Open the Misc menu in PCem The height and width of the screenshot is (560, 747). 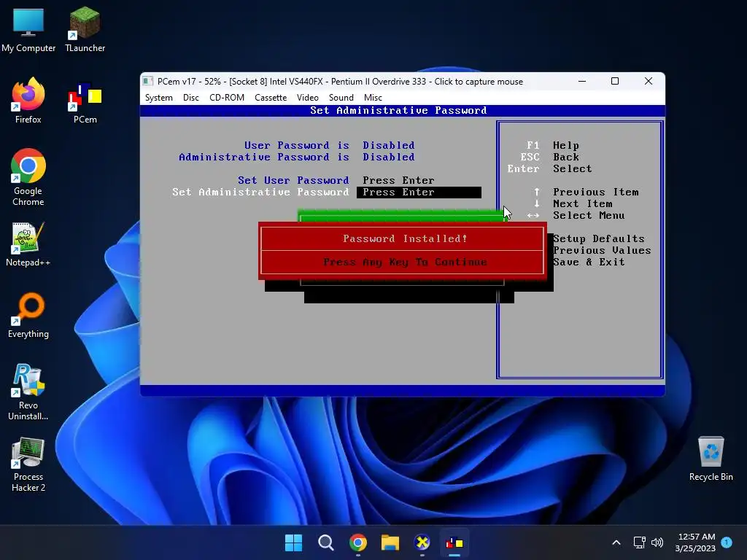click(373, 98)
